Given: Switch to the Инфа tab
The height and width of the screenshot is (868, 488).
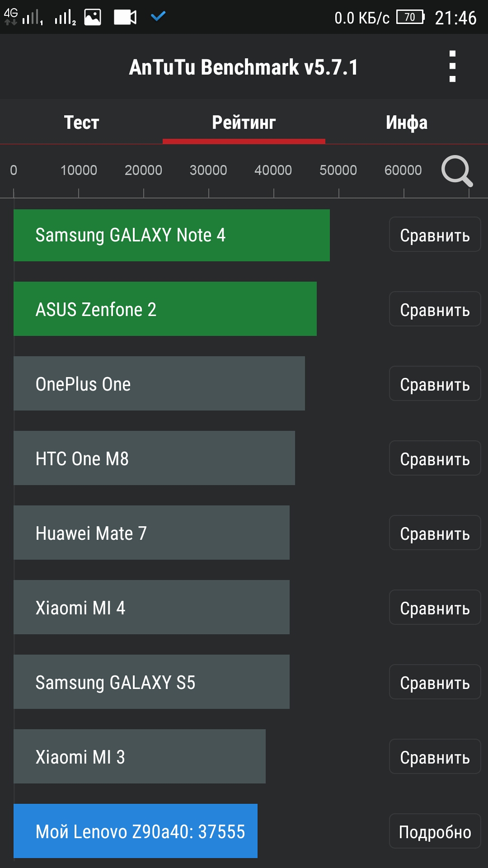Looking at the screenshot, I should tap(406, 122).
